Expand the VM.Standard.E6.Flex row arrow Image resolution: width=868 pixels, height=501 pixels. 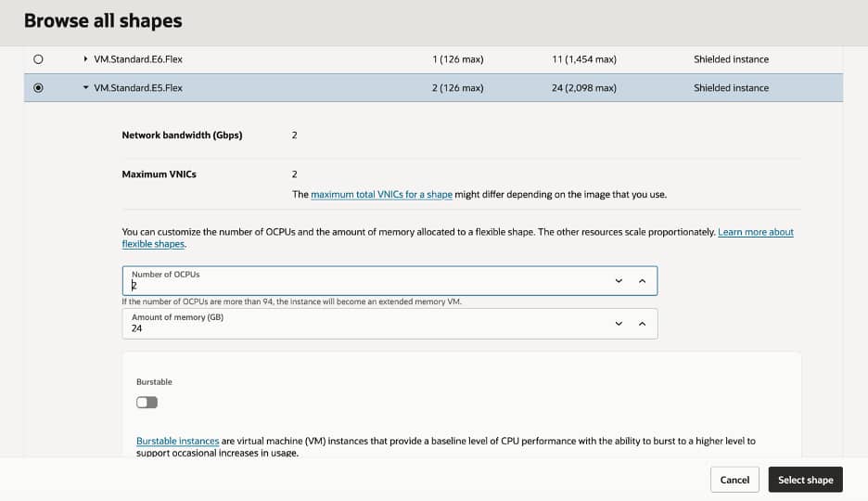point(85,58)
